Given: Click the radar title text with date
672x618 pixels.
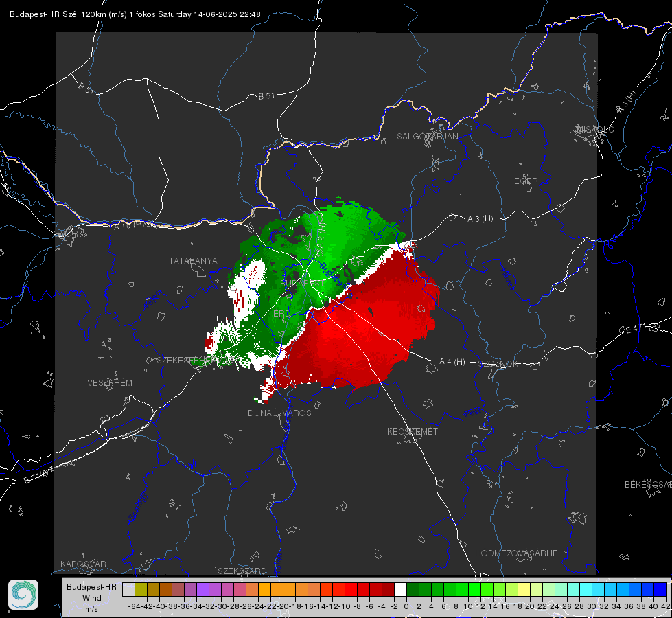Looking at the screenshot, I should 135,14.
